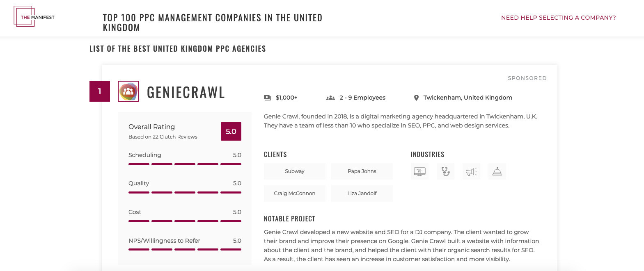Click The Manifest logo
Image resolution: width=644 pixels, height=271 pixels.
click(34, 17)
